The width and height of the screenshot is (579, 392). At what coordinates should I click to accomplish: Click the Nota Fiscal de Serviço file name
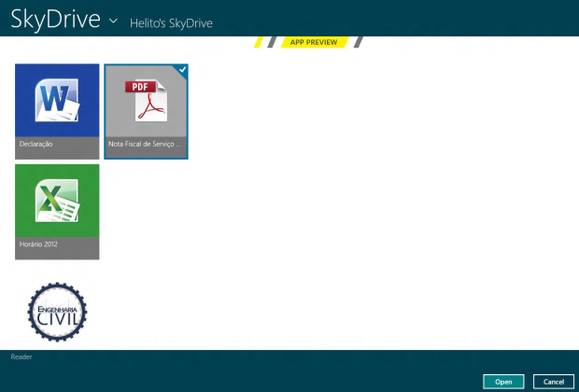tap(145, 144)
